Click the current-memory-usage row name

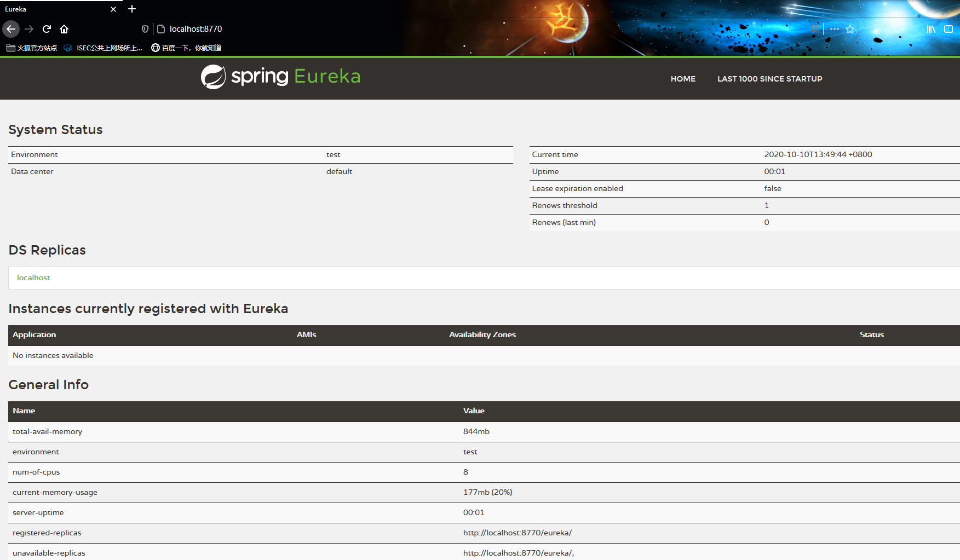(55, 492)
